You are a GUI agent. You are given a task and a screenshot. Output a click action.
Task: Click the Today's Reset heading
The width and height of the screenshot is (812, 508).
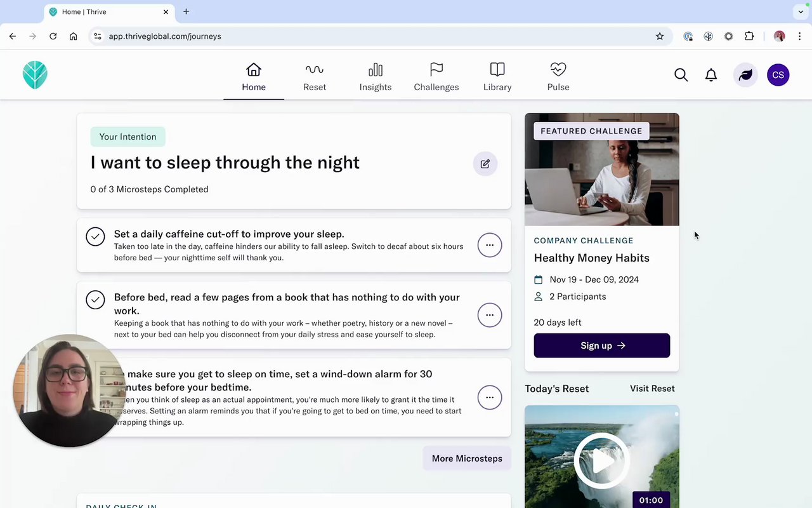(x=557, y=389)
